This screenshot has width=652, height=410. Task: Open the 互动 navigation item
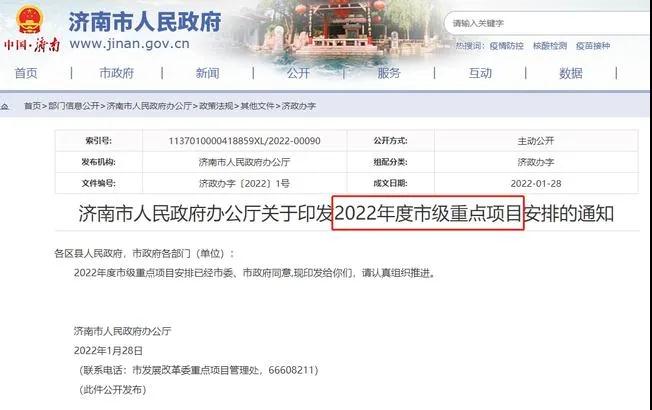480,73
